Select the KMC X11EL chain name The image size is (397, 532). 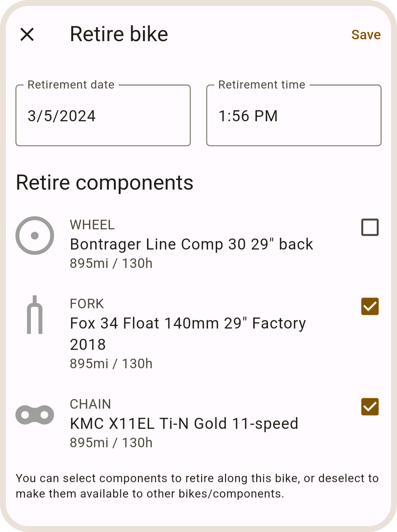point(184,424)
